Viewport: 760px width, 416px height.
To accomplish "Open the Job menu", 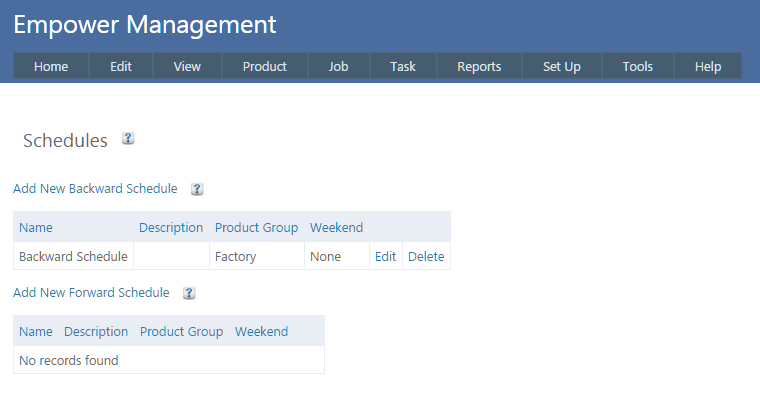I will [338, 66].
